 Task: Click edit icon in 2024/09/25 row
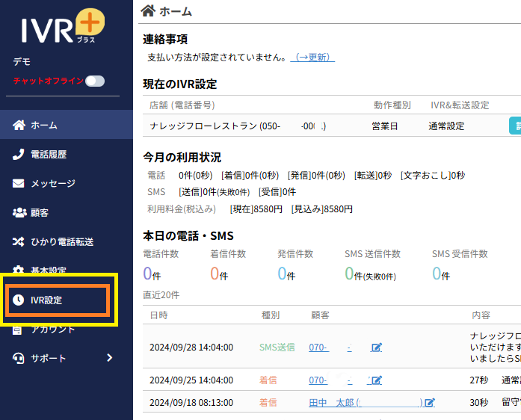[377, 380]
